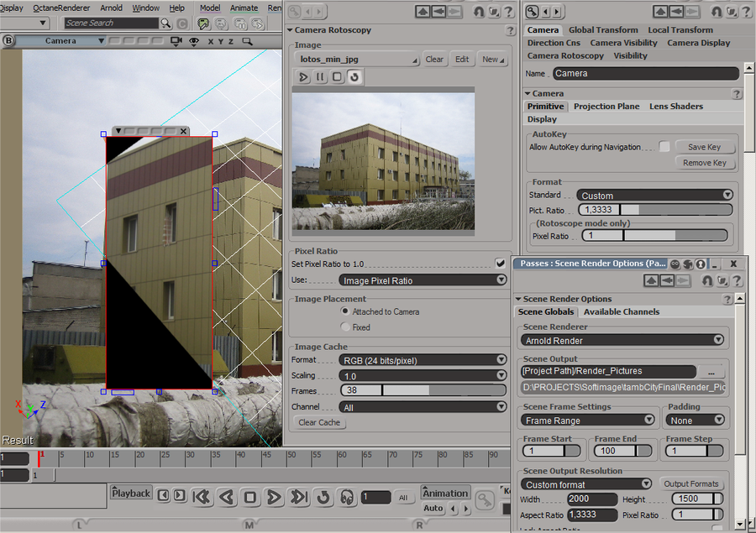Select Fixed image placement radio button
The image size is (756, 533).
pyautogui.click(x=345, y=327)
